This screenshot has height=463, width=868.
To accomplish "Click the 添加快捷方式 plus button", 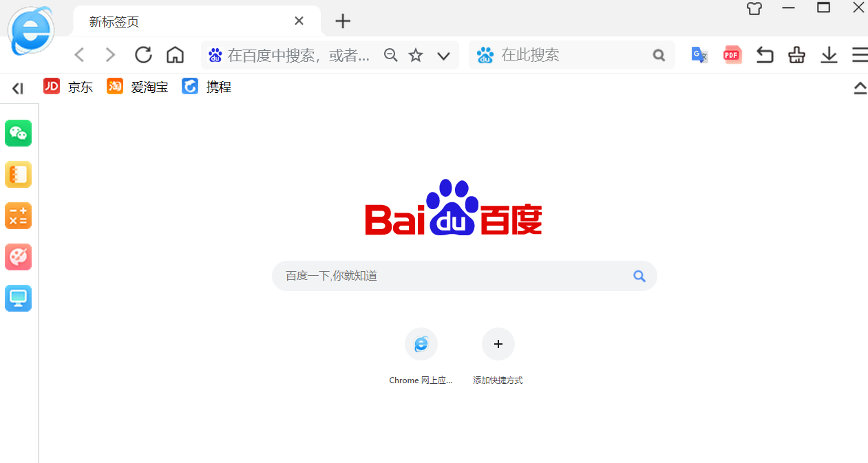I will [x=498, y=344].
